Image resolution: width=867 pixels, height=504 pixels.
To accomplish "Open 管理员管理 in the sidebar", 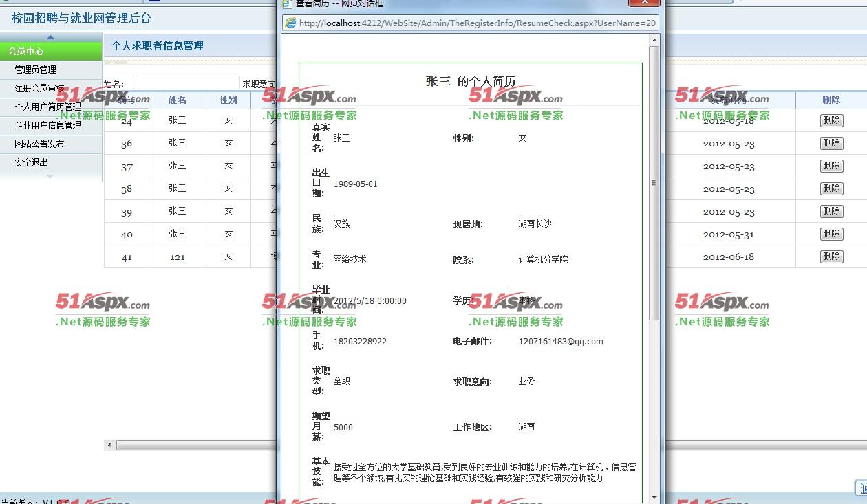I will (x=36, y=69).
